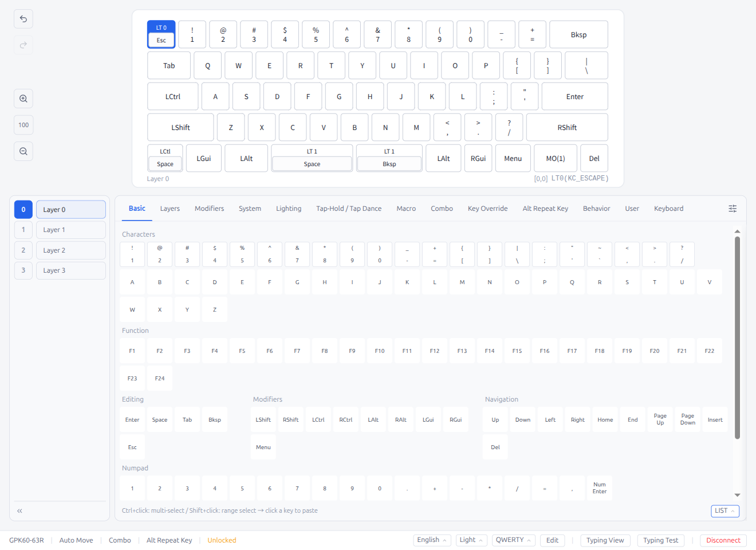Screen dimensions: 756x550
Task: Switch to the Lighting tab
Action: 289,209
